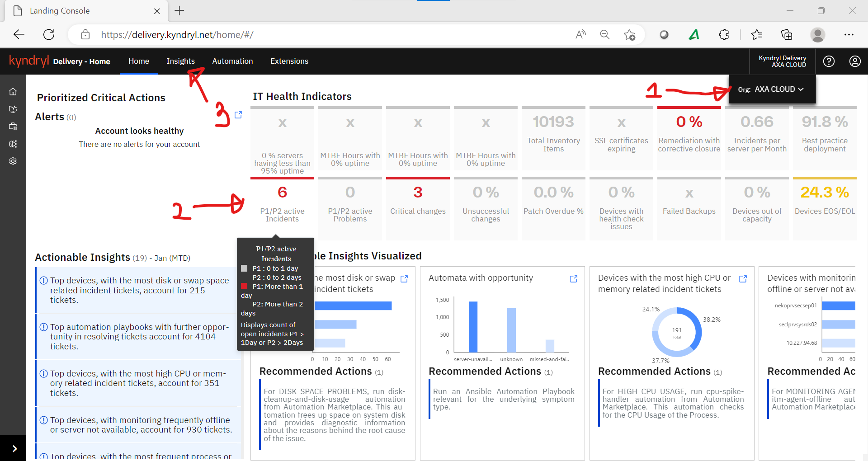This screenshot has height=461, width=868.
Task: Open the Patch Overdue % tile
Action: pyautogui.click(x=553, y=208)
